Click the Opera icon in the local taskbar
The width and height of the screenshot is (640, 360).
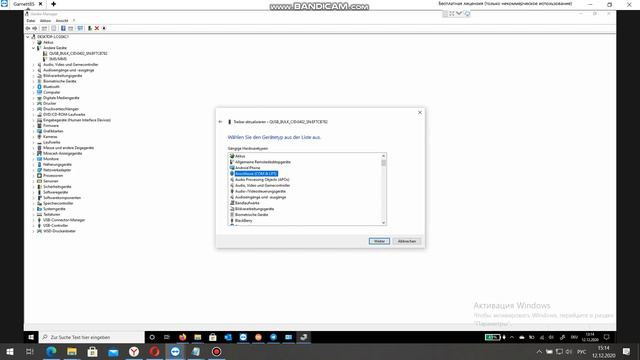(154, 351)
